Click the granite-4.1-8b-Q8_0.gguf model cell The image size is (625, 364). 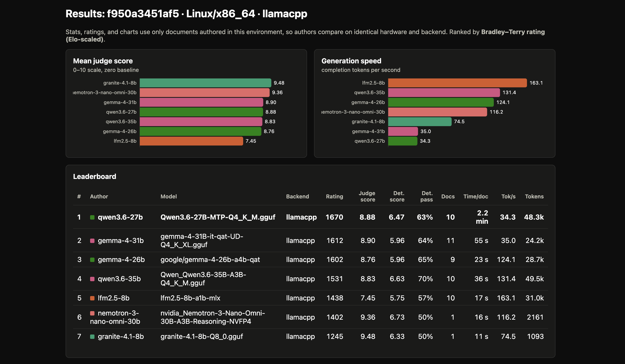[x=202, y=336]
